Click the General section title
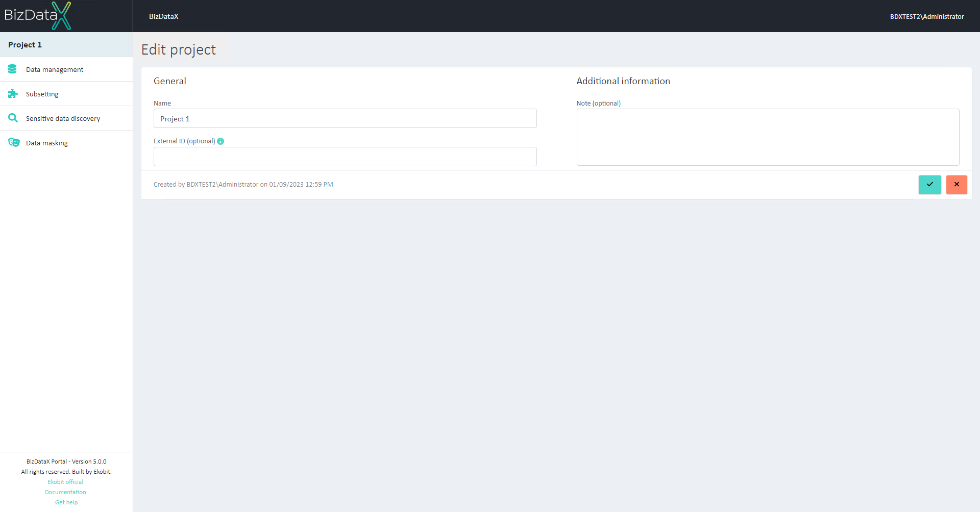This screenshot has height=512, width=980. coord(170,81)
